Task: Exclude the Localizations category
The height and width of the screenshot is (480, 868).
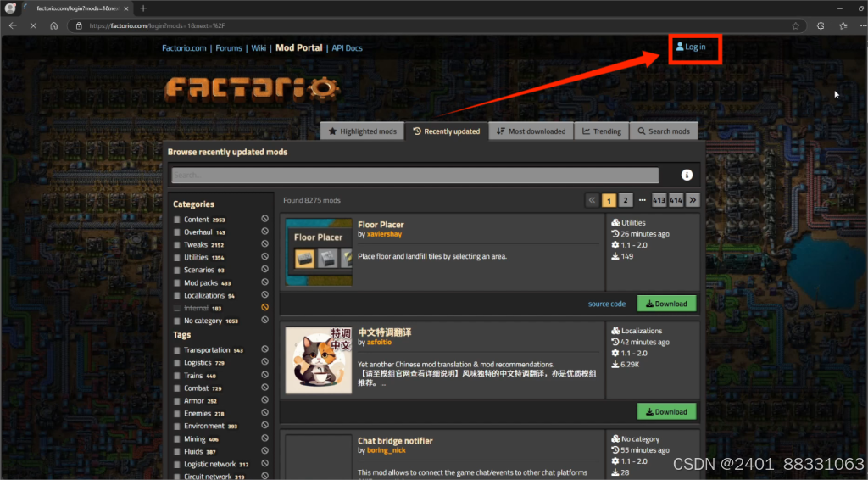Action: tap(265, 295)
